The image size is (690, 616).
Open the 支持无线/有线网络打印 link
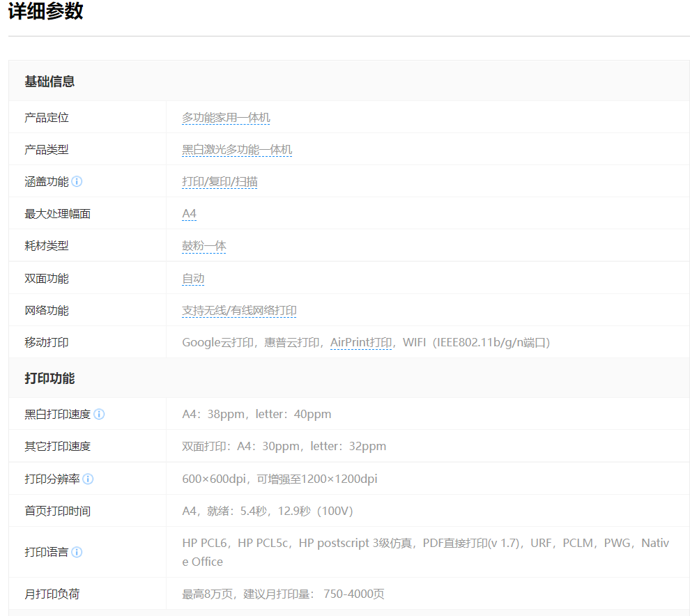click(x=239, y=311)
